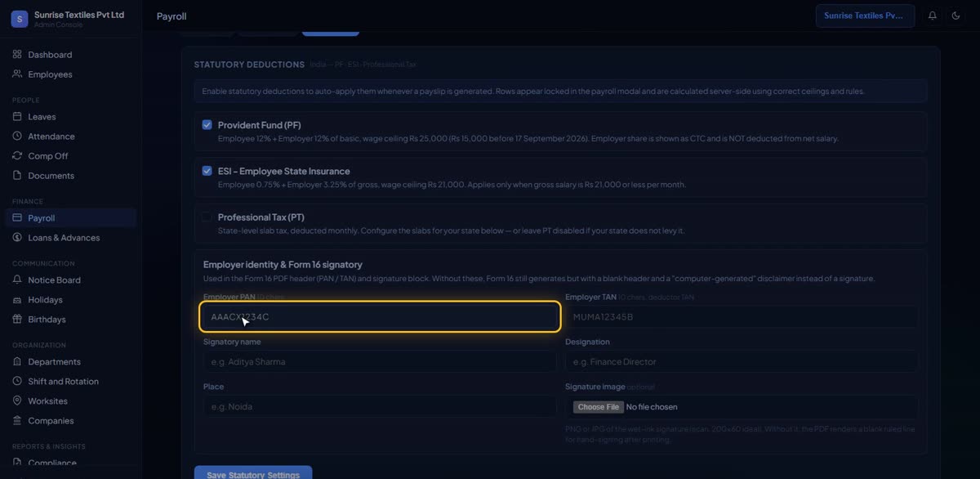Click Save Statutory Settings button

click(253, 474)
